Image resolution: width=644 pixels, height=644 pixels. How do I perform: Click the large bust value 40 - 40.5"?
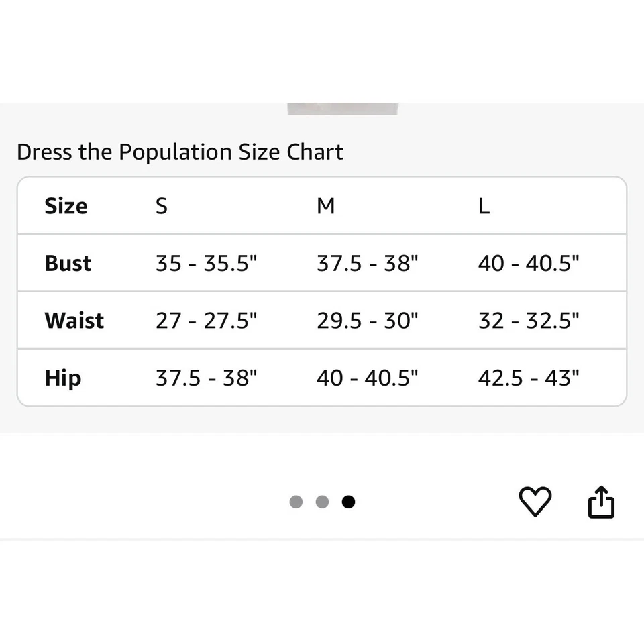[x=529, y=263]
